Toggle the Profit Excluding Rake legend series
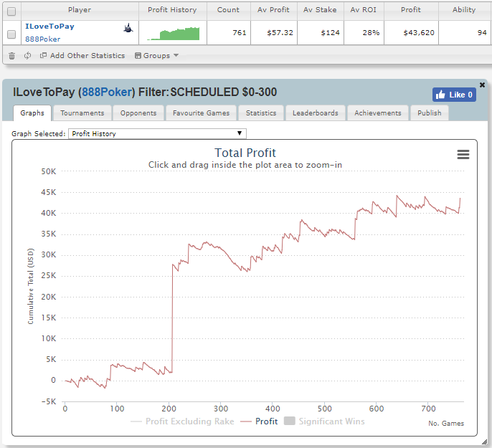The width and height of the screenshot is (492, 448). (182, 421)
